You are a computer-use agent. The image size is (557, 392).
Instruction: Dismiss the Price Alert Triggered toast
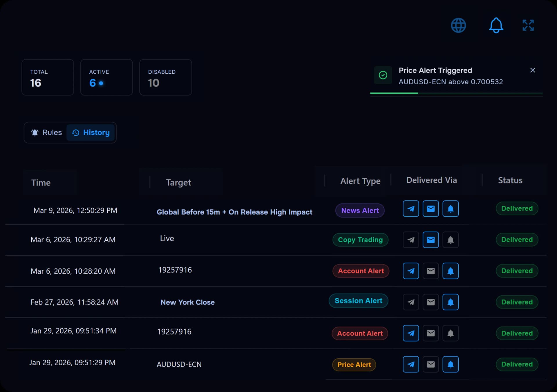(533, 70)
